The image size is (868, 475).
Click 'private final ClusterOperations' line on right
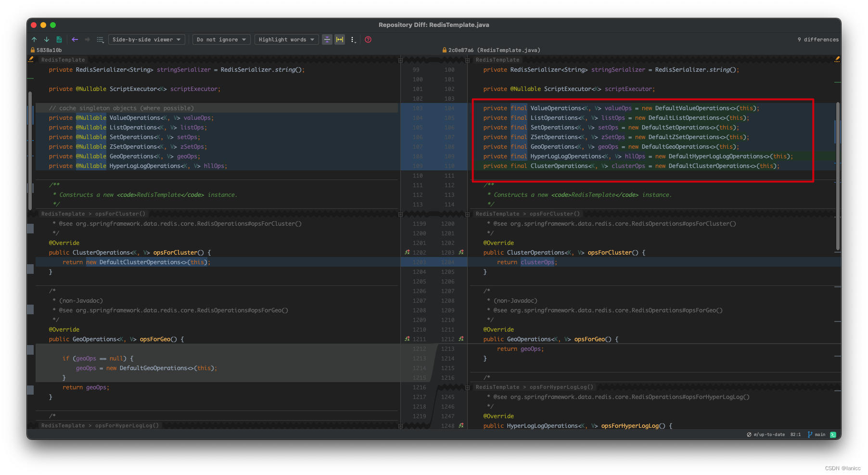[x=631, y=166]
